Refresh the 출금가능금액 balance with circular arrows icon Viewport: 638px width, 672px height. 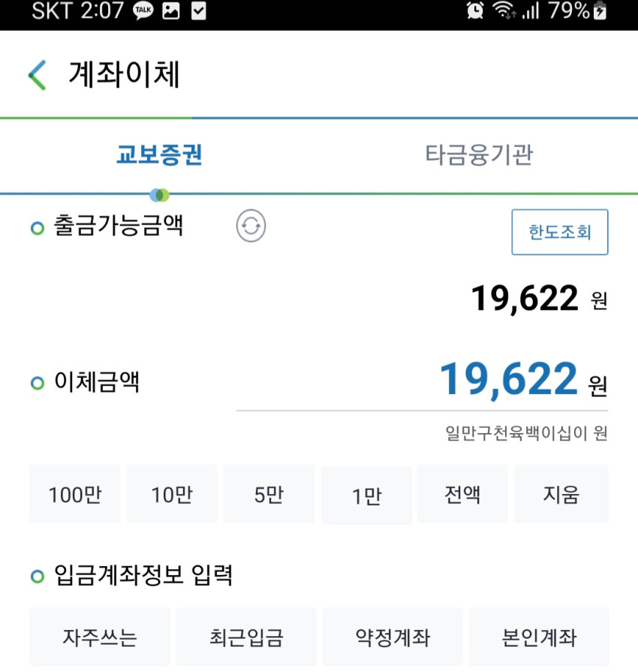(251, 225)
